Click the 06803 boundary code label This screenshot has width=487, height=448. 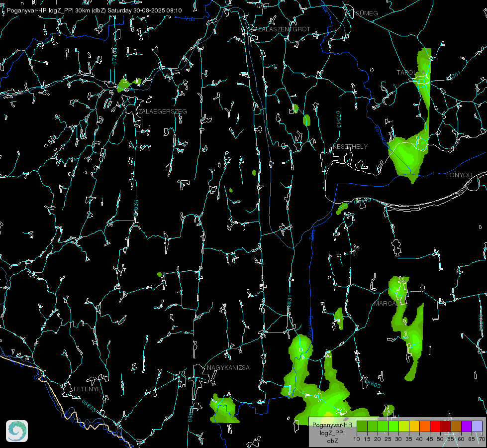point(373,384)
